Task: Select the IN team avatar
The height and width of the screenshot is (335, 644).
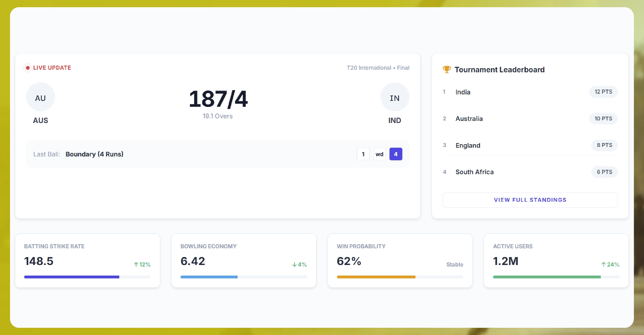Action: tap(395, 97)
